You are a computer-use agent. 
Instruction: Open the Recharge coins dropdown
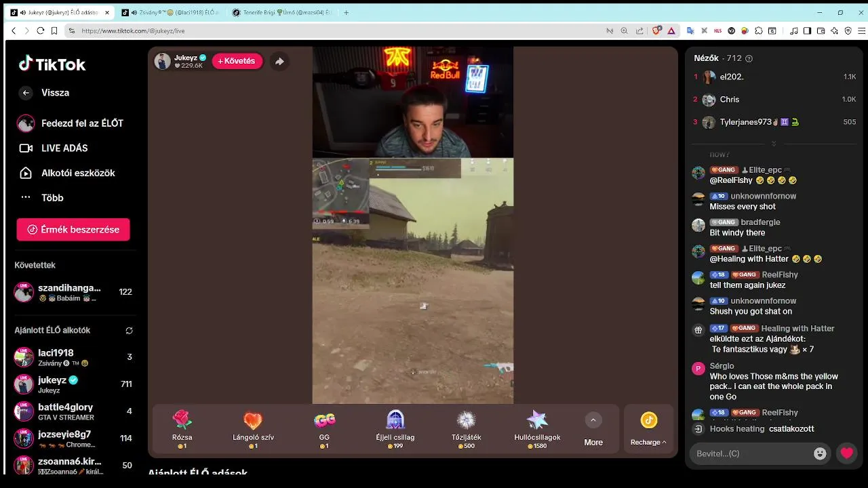(648, 430)
